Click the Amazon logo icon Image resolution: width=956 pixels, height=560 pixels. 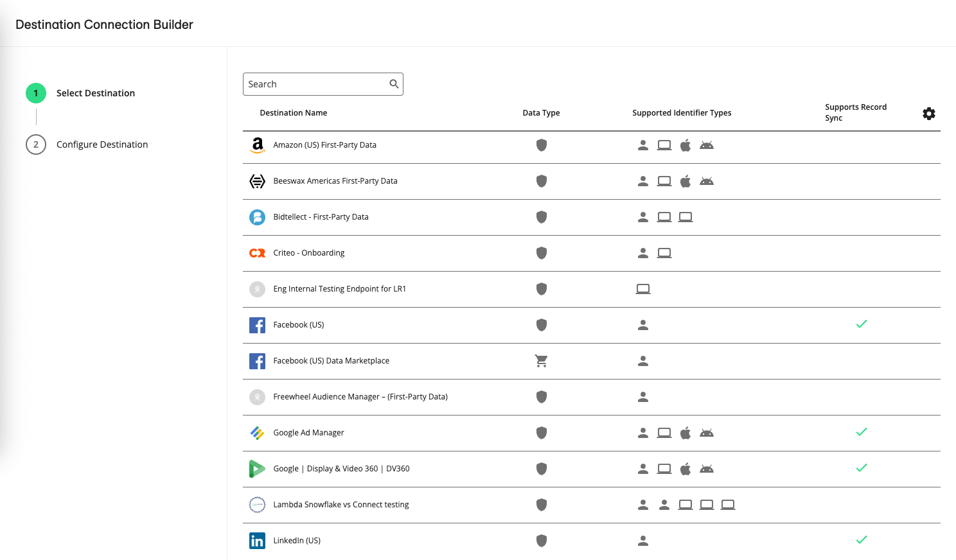257,145
